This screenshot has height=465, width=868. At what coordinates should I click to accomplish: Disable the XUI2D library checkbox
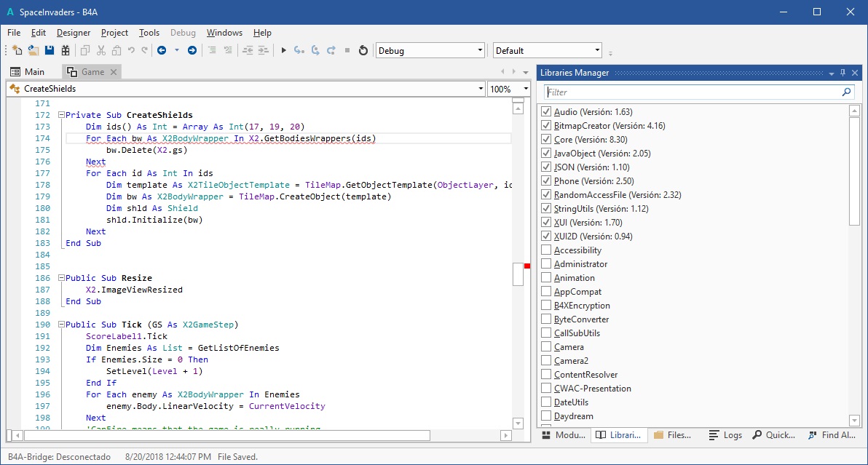pos(546,237)
